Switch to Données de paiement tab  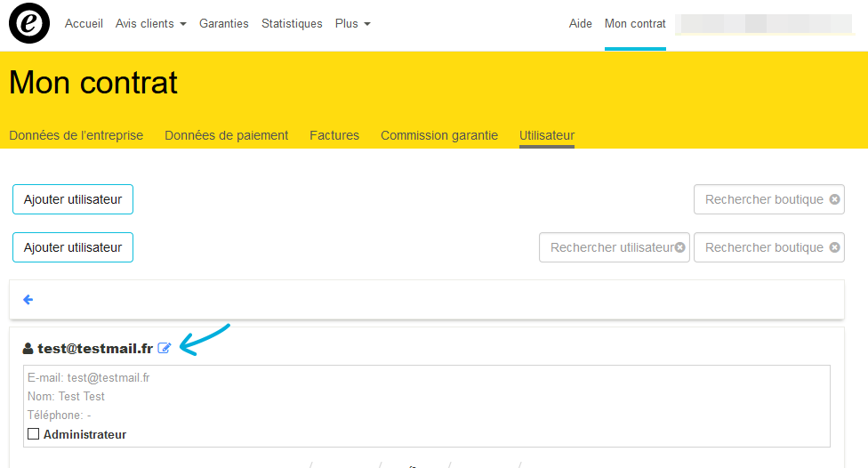point(227,136)
